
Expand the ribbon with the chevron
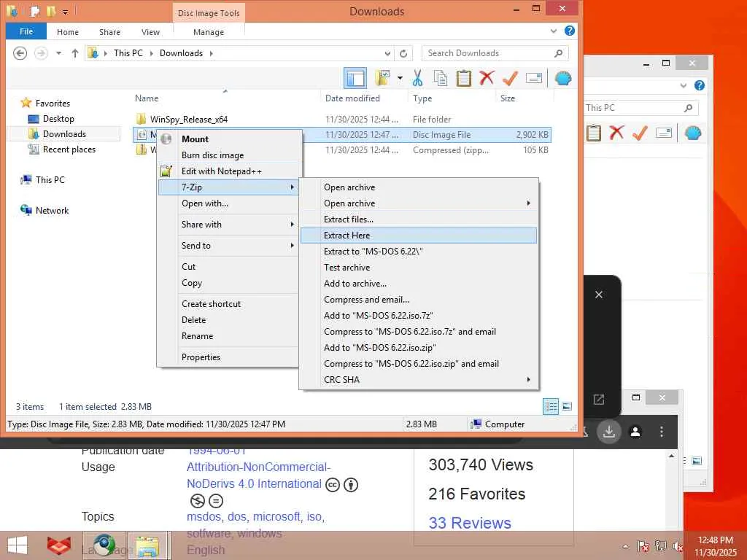[x=554, y=31]
